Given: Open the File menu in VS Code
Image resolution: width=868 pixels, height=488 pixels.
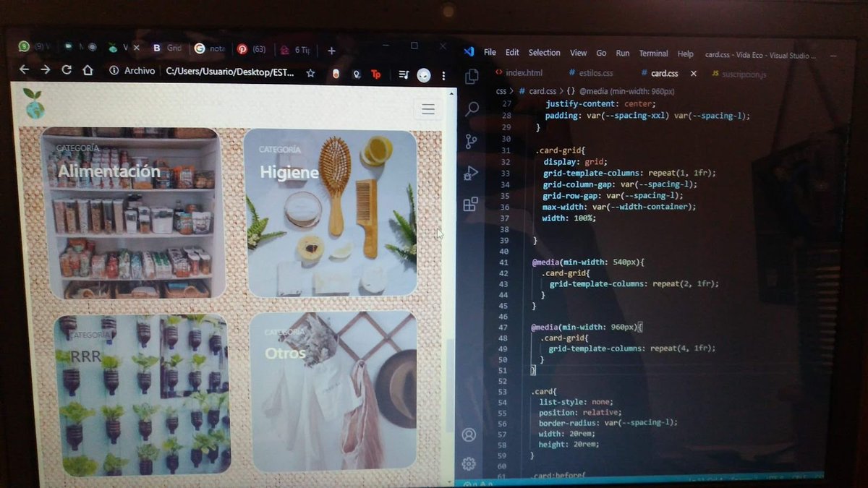Looking at the screenshot, I should 490,52.
